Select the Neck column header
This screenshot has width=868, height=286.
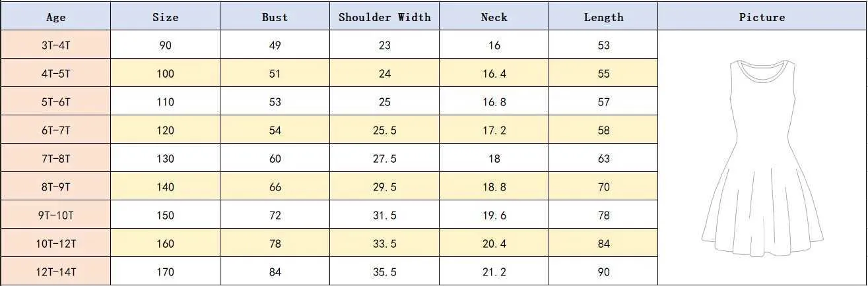(494, 16)
